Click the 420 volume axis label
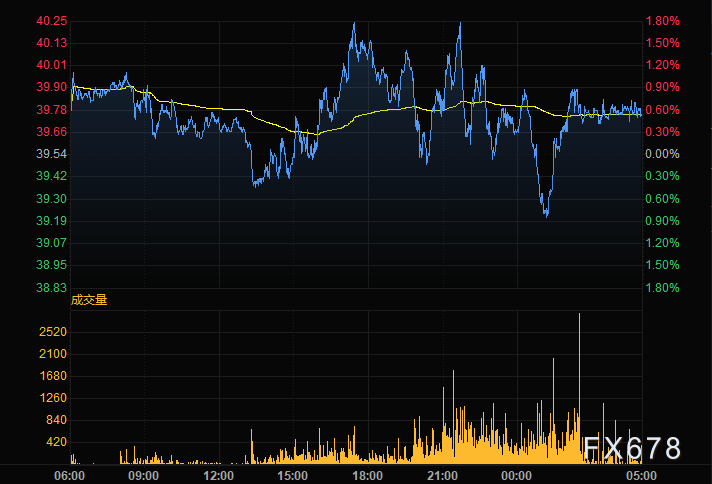712x484 pixels. point(56,442)
